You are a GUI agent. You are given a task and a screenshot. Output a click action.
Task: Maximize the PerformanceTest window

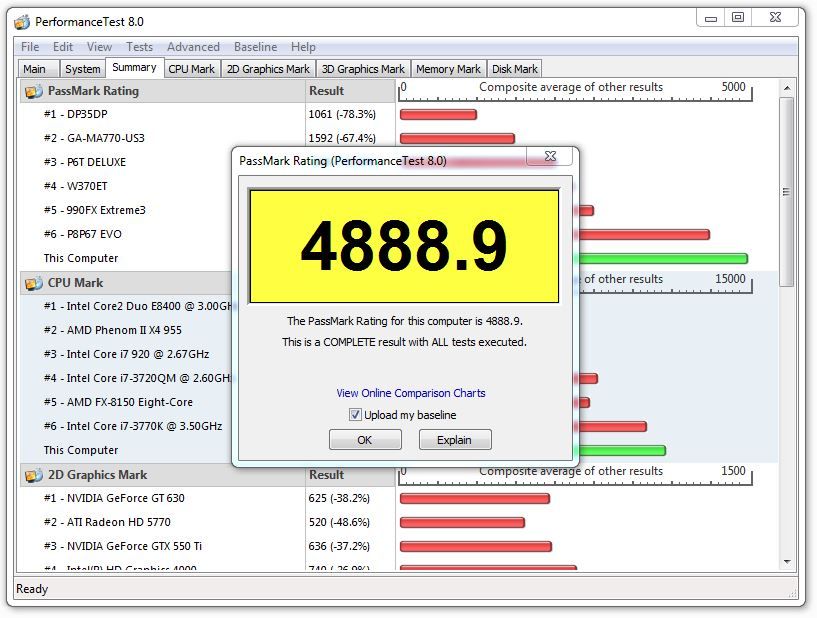coord(738,17)
